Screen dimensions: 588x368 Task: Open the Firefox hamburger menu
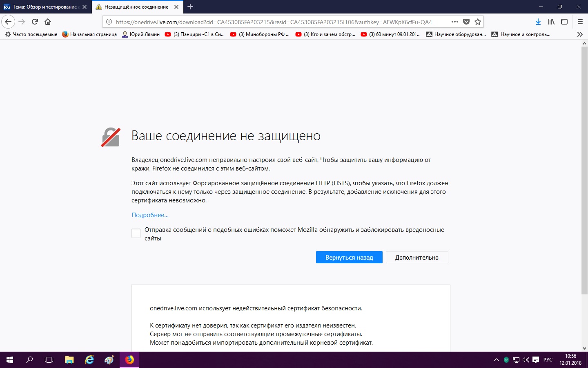580,22
